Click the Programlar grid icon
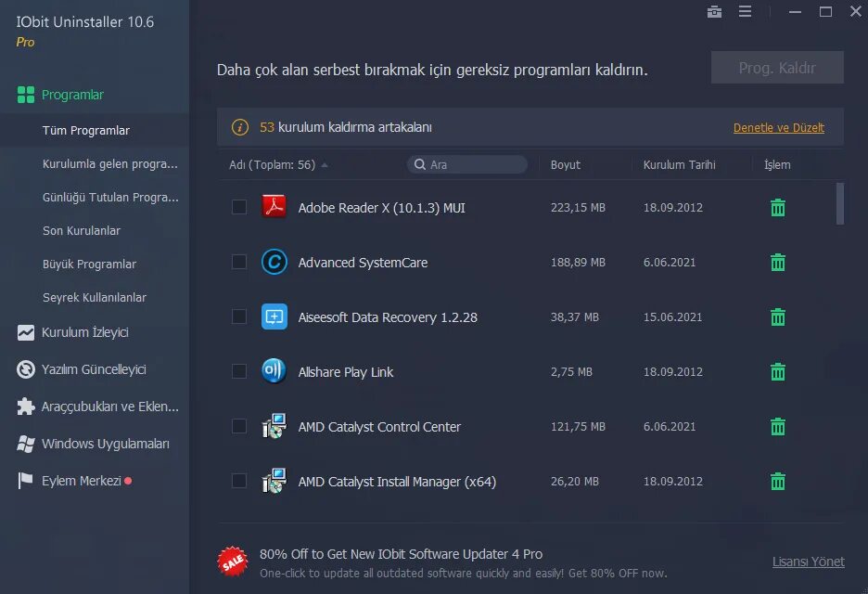The image size is (868, 594). pyautogui.click(x=25, y=95)
